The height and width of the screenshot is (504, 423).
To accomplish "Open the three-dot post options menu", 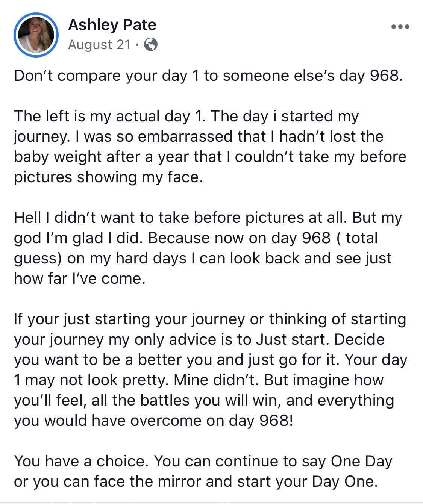I will pos(400,27).
